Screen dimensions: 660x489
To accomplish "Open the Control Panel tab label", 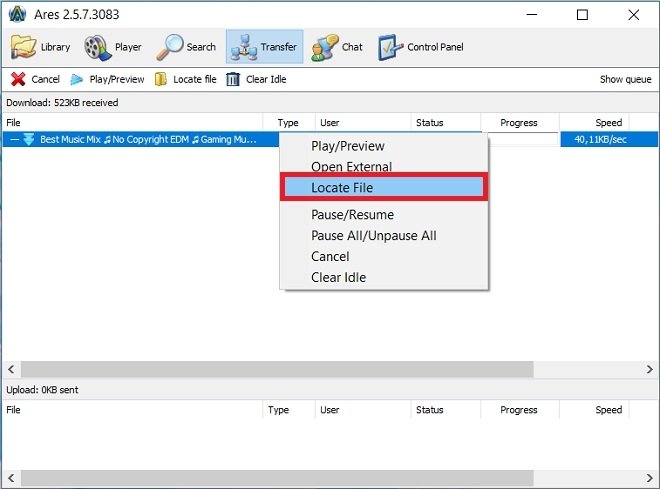I will 435,47.
